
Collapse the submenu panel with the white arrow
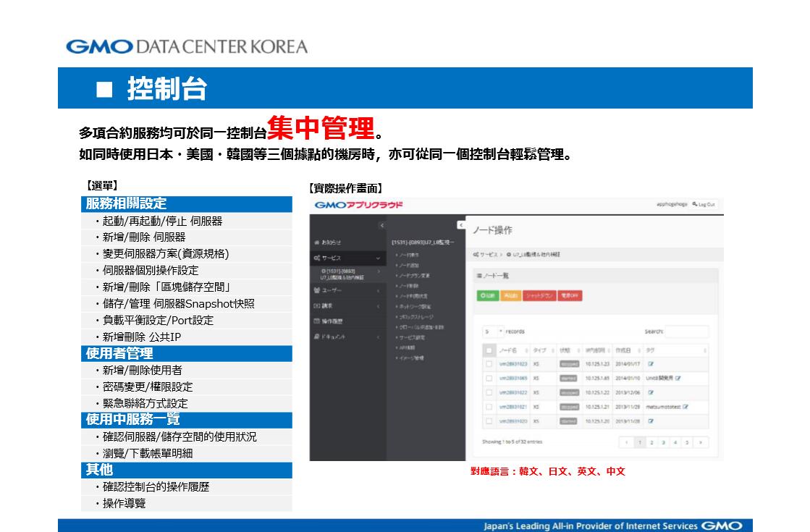click(461, 225)
